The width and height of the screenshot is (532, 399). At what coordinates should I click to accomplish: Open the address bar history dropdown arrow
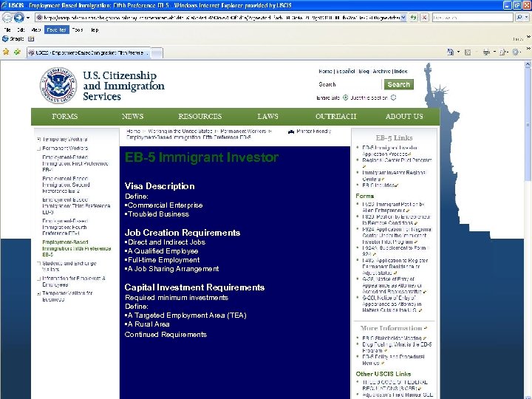[403, 17]
